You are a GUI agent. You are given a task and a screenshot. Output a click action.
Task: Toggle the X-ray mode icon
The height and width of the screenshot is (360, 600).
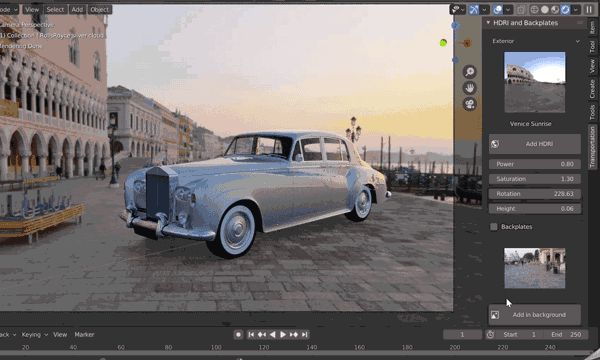[x=521, y=10]
